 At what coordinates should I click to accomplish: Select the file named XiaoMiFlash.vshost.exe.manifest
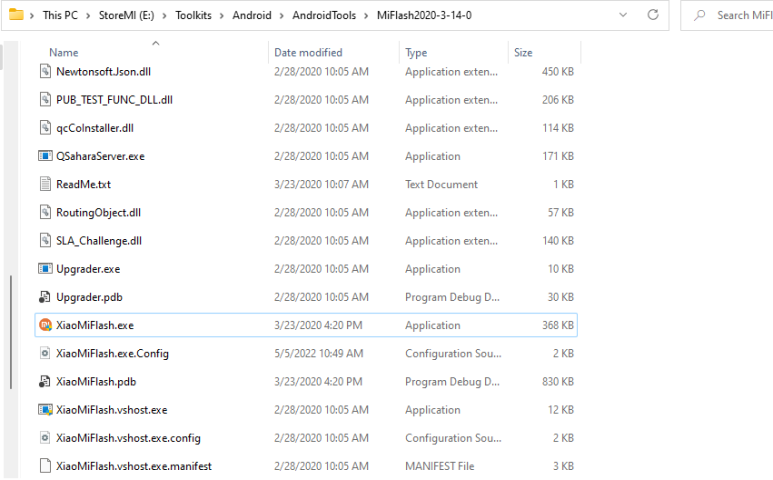click(x=134, y=466)
